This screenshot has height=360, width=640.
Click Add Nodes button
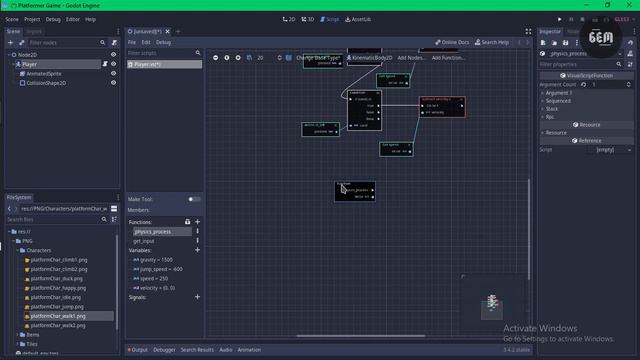click(x=411, y=58)
